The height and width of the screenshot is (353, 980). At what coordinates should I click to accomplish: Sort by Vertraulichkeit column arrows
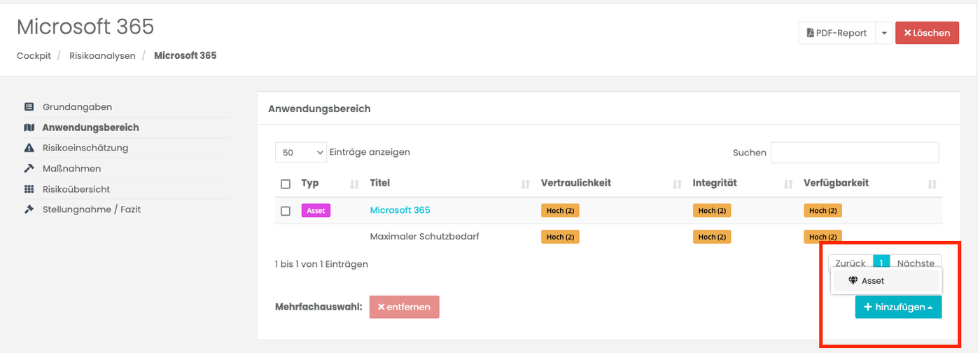coord(677,184)
